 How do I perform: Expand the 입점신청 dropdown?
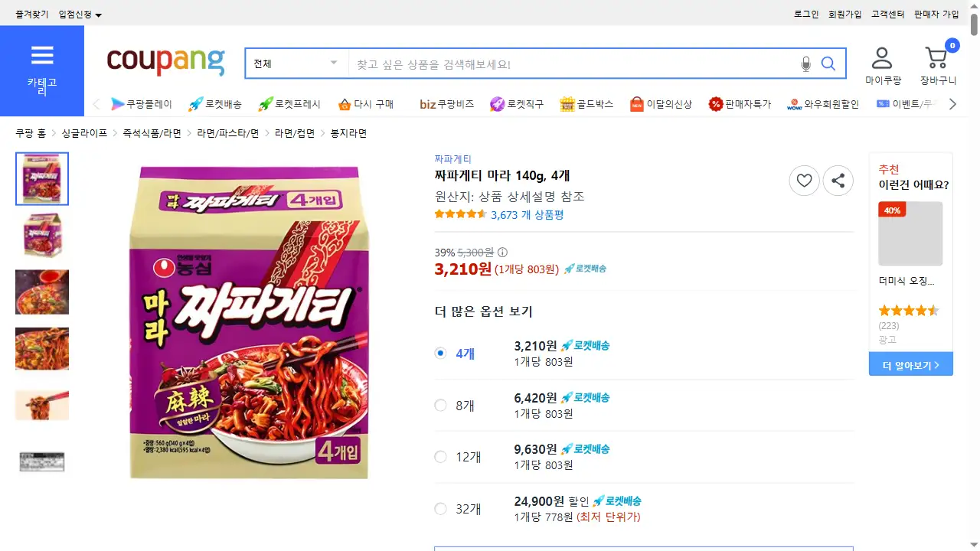80,15
